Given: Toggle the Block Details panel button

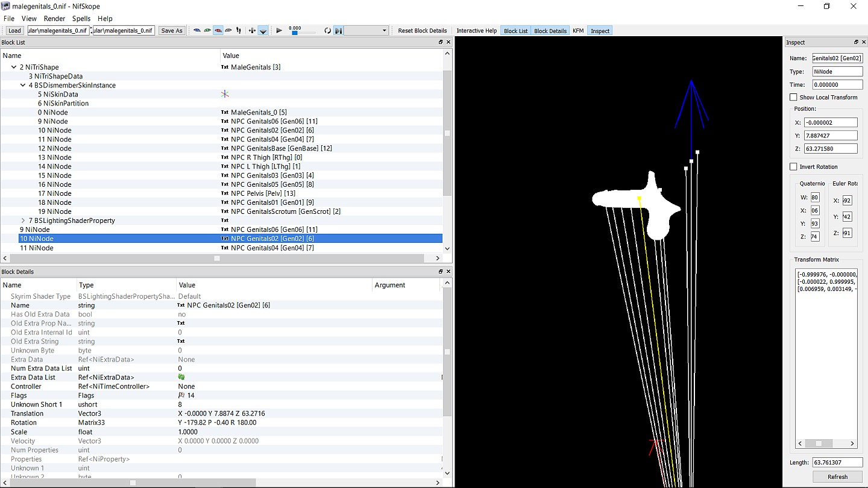Looking at the screenshot, I should (x=550, y=31).
